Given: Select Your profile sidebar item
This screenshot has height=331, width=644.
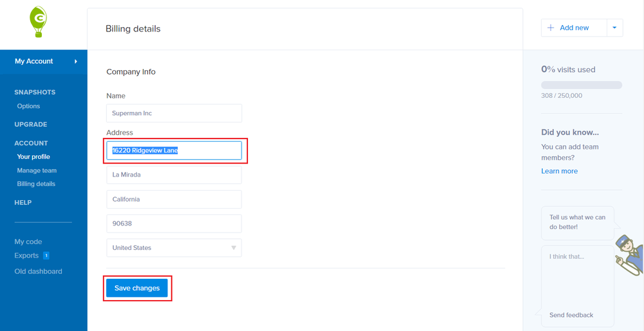Looking at the screenshot, I should point(33,157).
